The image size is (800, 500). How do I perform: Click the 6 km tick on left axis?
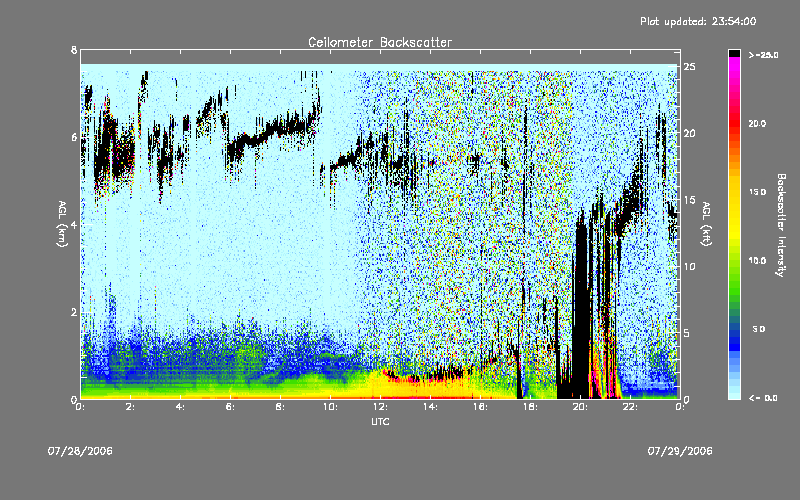coord(74,137)
